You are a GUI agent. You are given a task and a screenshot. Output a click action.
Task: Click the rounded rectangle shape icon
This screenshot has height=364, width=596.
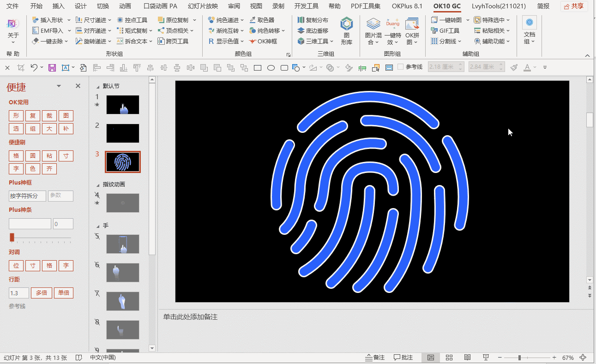tap(284, 68)
